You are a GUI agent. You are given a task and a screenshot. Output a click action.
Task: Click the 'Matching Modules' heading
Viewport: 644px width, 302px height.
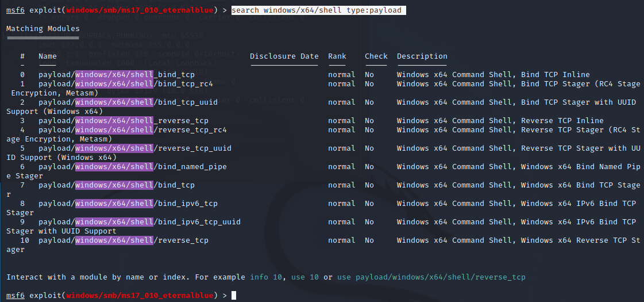pos(43,29)
